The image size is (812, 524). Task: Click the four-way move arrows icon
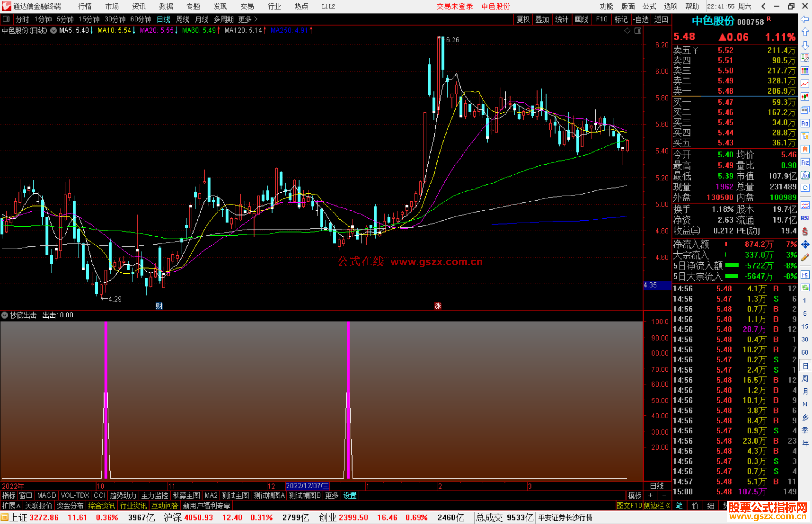805,245
